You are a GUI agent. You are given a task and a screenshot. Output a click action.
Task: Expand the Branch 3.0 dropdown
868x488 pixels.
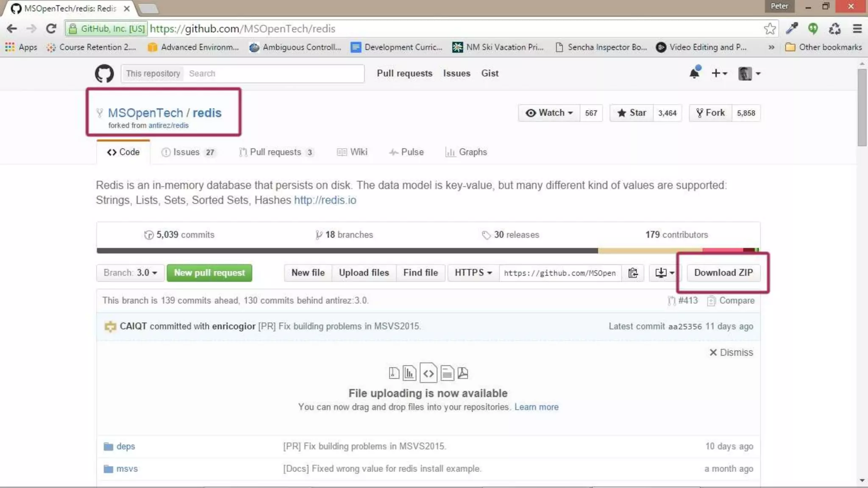130,273
